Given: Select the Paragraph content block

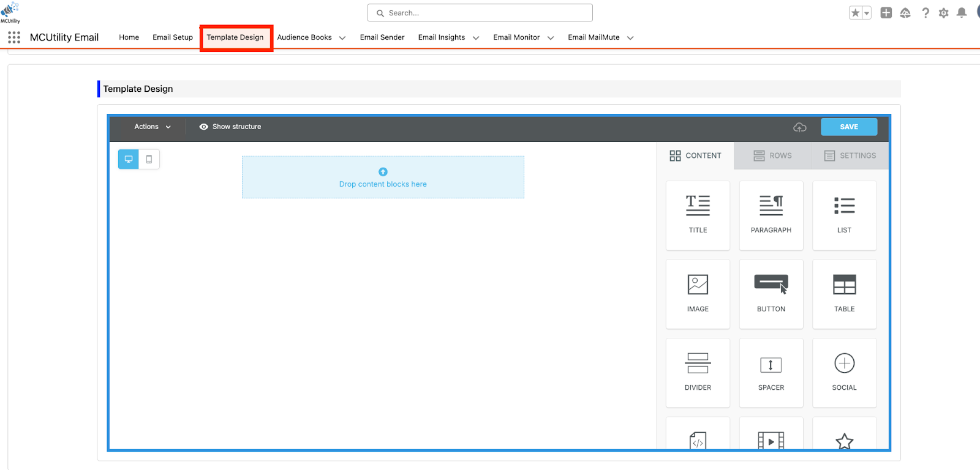Looking at the screenshot, I should tap(771, 215).
